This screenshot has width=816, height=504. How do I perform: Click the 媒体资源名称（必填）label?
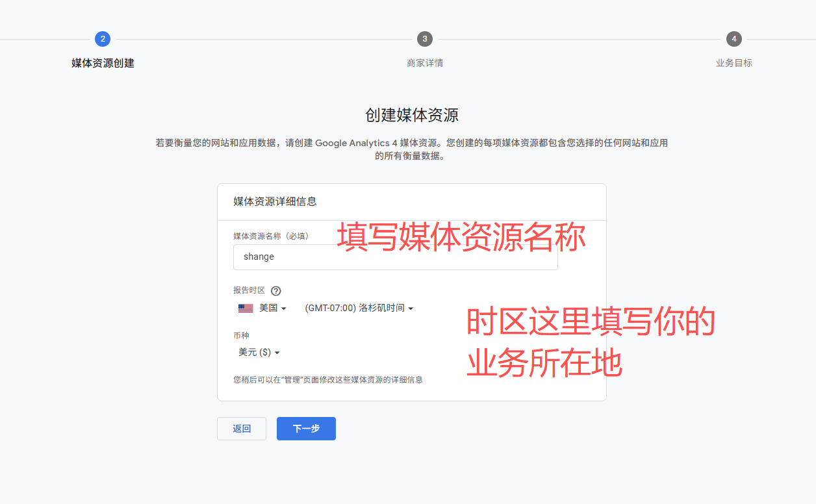coord(271,236)
